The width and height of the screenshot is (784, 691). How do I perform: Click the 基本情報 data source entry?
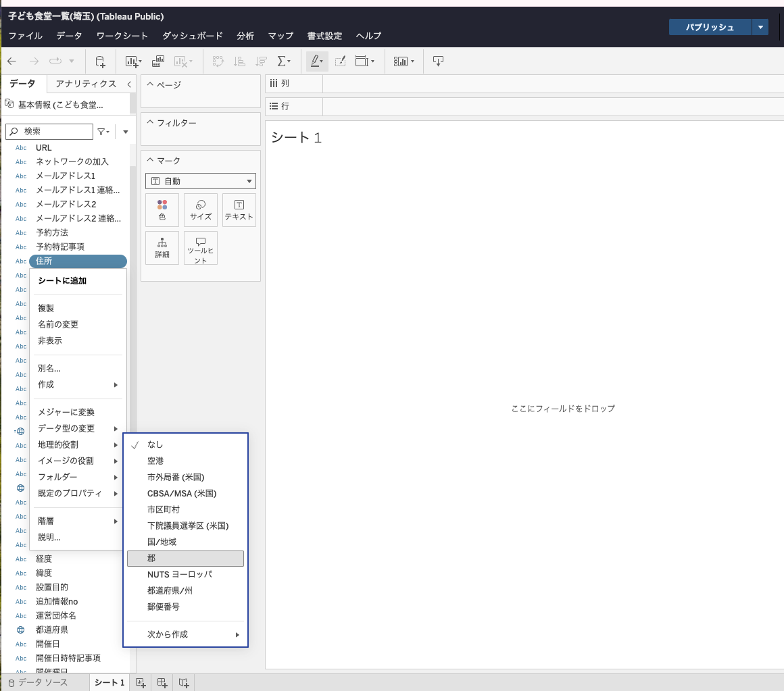tap(60, 105)
